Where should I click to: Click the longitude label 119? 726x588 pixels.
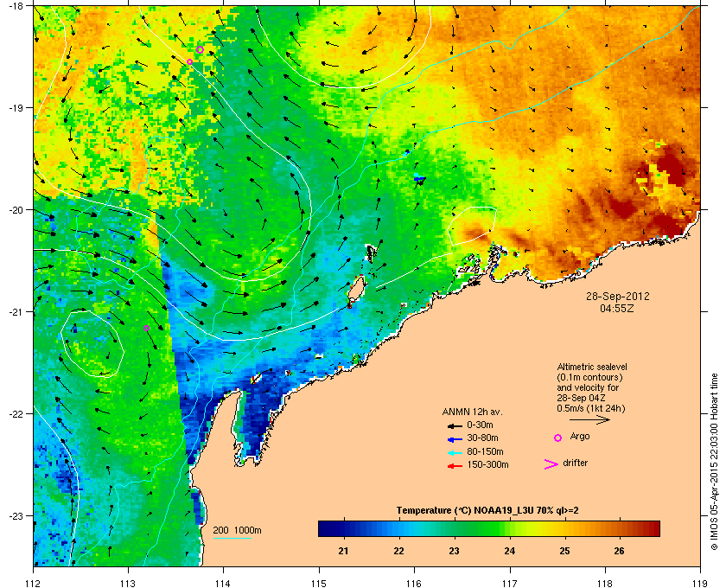[700, 583]
